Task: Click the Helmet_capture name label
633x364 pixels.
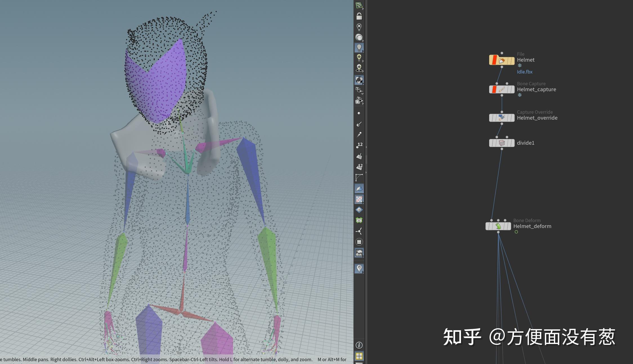Action: click(x=536, y=89)
